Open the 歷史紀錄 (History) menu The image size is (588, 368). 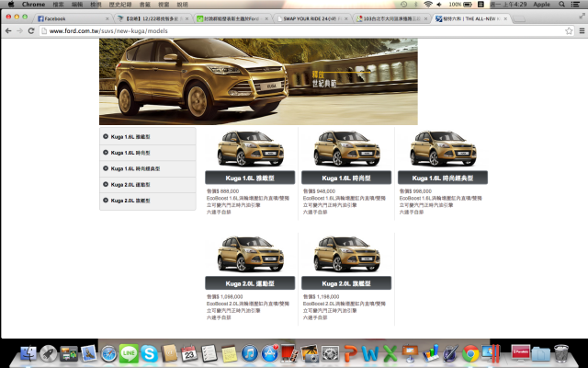(x=120, y=5)
